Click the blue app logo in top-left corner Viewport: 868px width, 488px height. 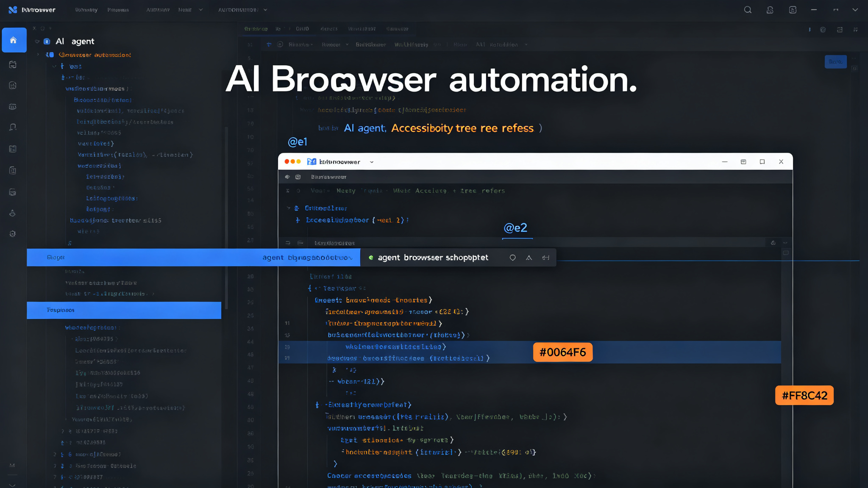point(13,10)
